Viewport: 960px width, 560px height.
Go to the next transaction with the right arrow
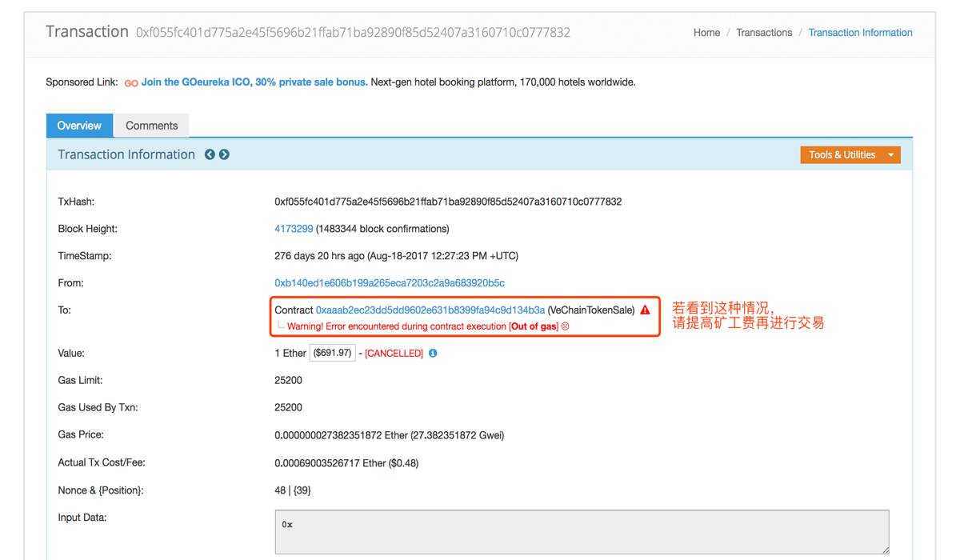coord(224,154)
